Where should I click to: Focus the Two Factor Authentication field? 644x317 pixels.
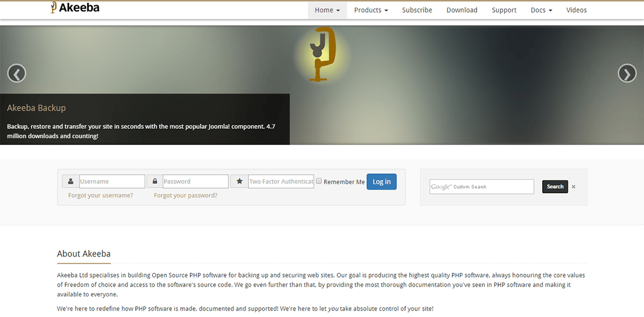[282, 181]
